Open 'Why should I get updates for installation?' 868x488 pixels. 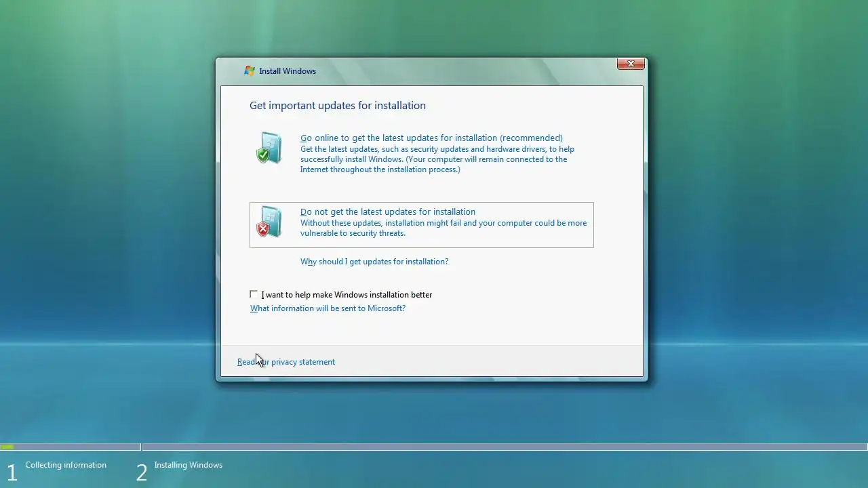[374, 262]
